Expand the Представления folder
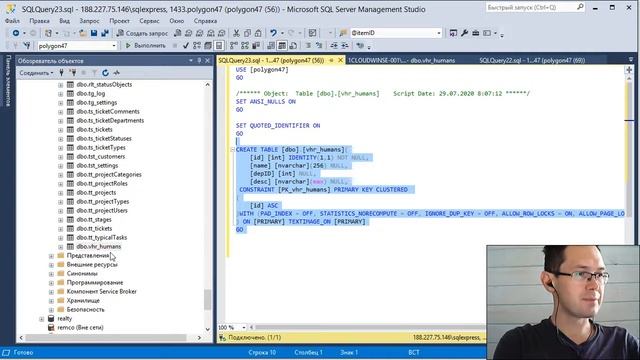The height and width of the screenshot is (360, 640). pyautogui.click(x=51, y=256)
